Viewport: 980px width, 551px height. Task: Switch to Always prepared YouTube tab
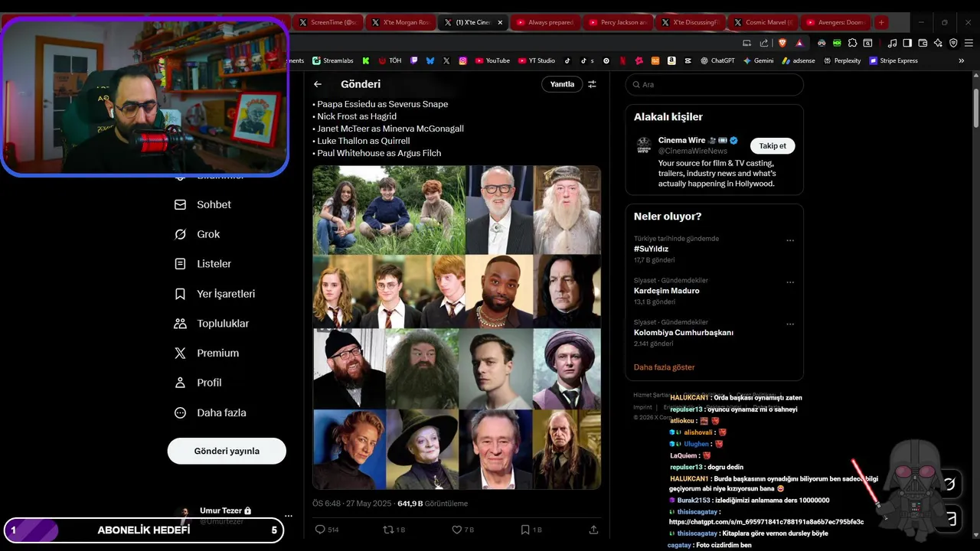point(544,22)
